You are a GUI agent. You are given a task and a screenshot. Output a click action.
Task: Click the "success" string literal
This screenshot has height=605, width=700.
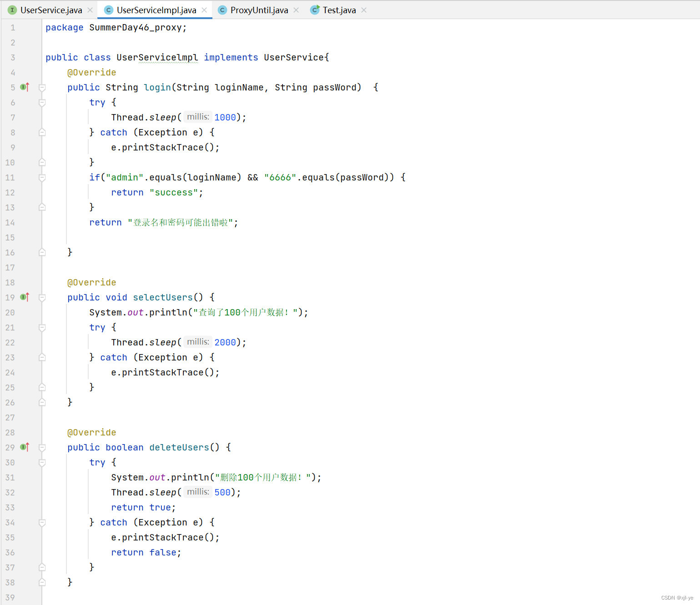174,192
